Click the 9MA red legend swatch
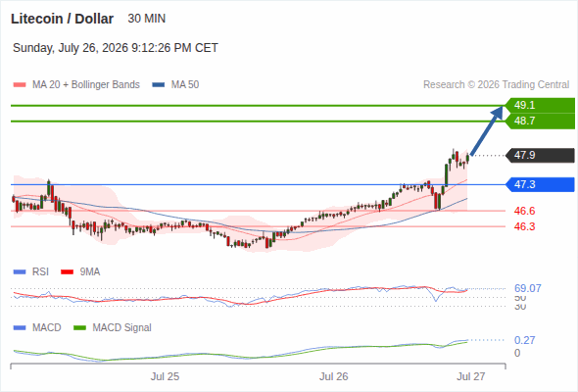This screenshot has height=392, width=578. 67,272
